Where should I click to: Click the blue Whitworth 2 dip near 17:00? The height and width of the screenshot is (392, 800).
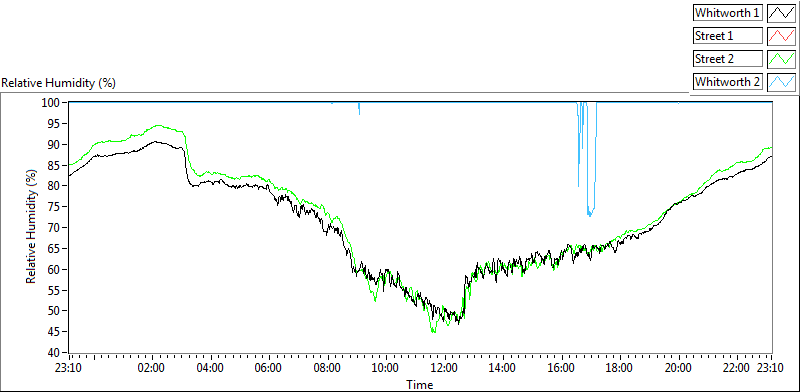click(x=590, y=212)
